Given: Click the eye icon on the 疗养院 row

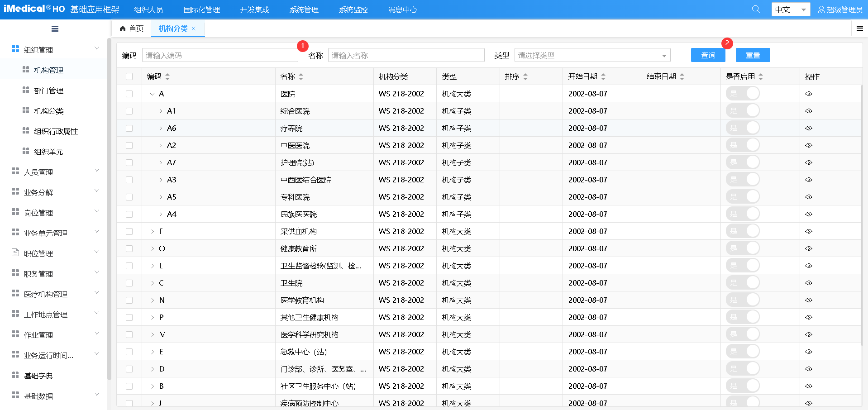Looking at the screenshot, I should [809, 128].
